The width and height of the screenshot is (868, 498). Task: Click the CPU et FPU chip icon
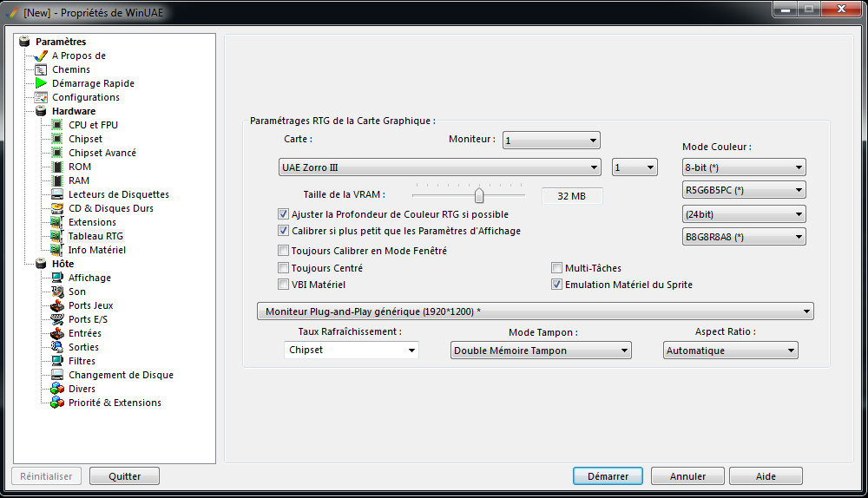coord(57,125)
